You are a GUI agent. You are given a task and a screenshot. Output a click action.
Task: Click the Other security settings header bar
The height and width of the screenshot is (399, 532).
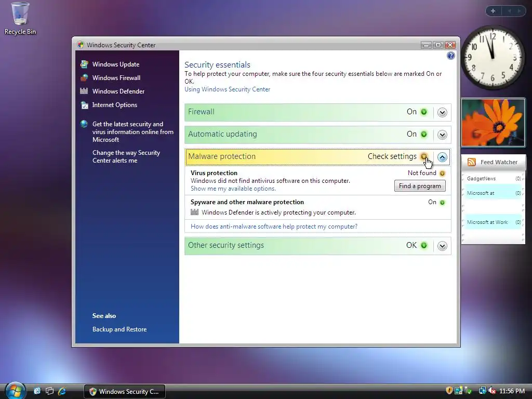(x=317, y=246)
